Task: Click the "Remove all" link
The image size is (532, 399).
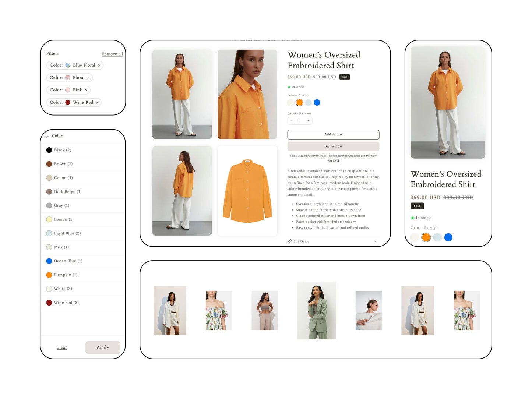Action: 112,54
